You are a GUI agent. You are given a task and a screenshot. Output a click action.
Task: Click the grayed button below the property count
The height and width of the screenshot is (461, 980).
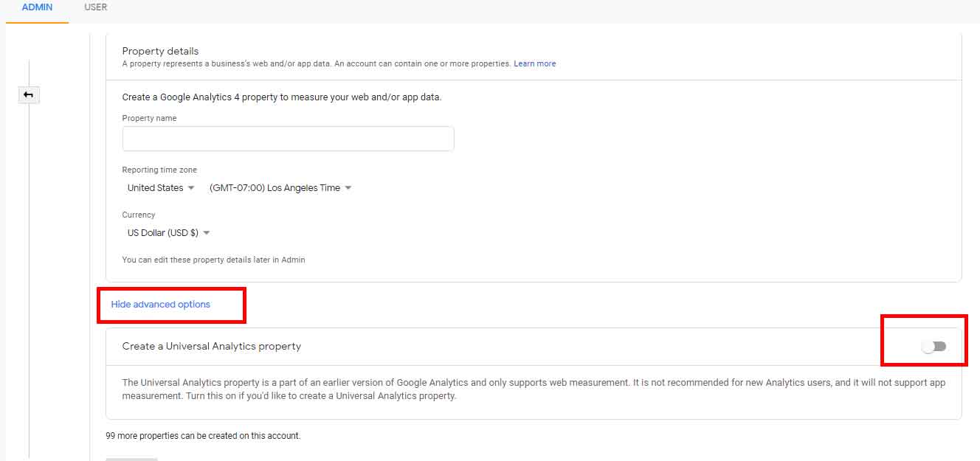tap(131, 459)
